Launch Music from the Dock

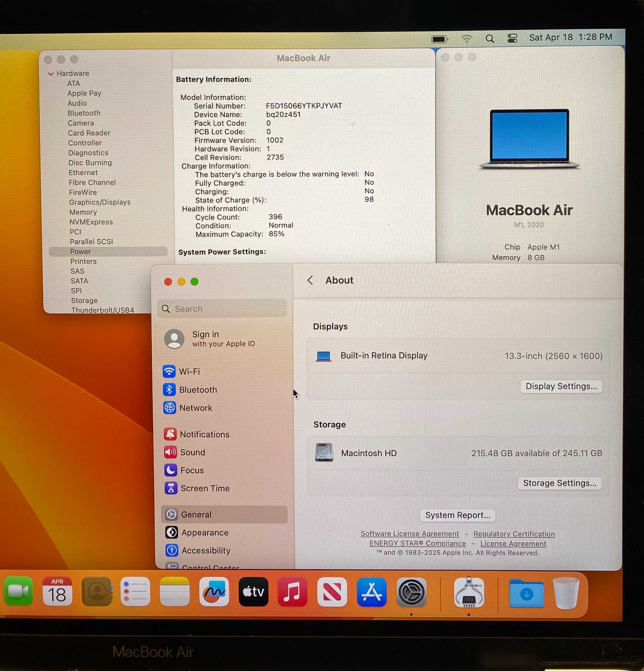click(x=293, y=592)
